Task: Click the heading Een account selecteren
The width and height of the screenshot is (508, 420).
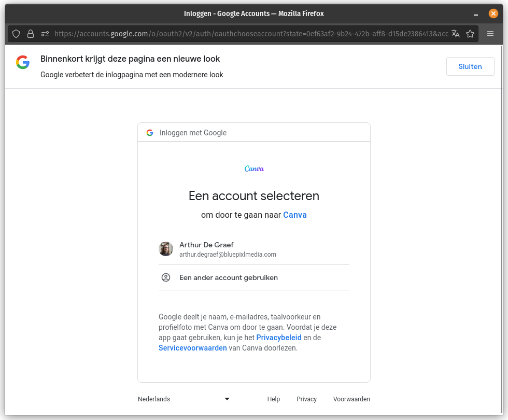Action: [x=254, y=196]
